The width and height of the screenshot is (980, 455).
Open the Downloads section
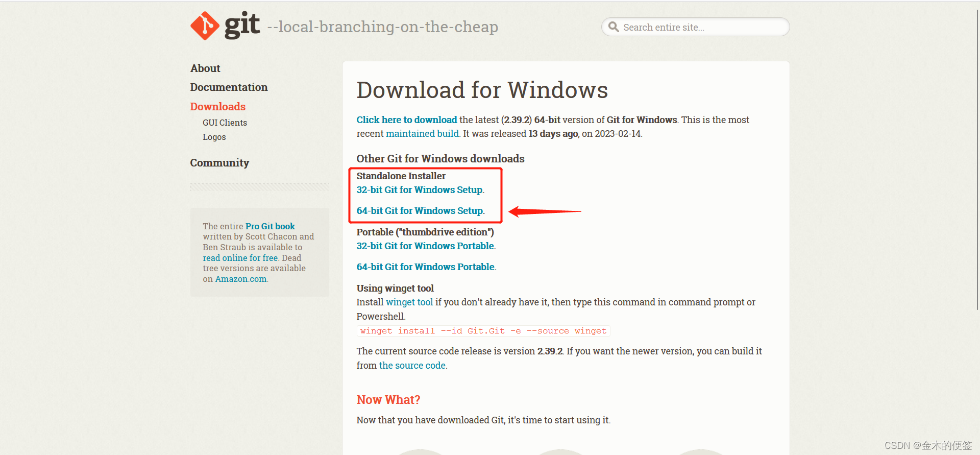click(x=218, y=107)
